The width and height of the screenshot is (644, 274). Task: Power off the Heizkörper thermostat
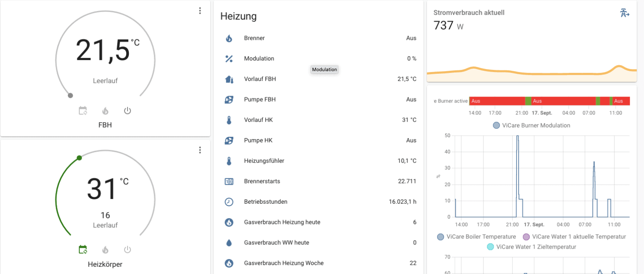pyautogui.click(x=128, y=250)
